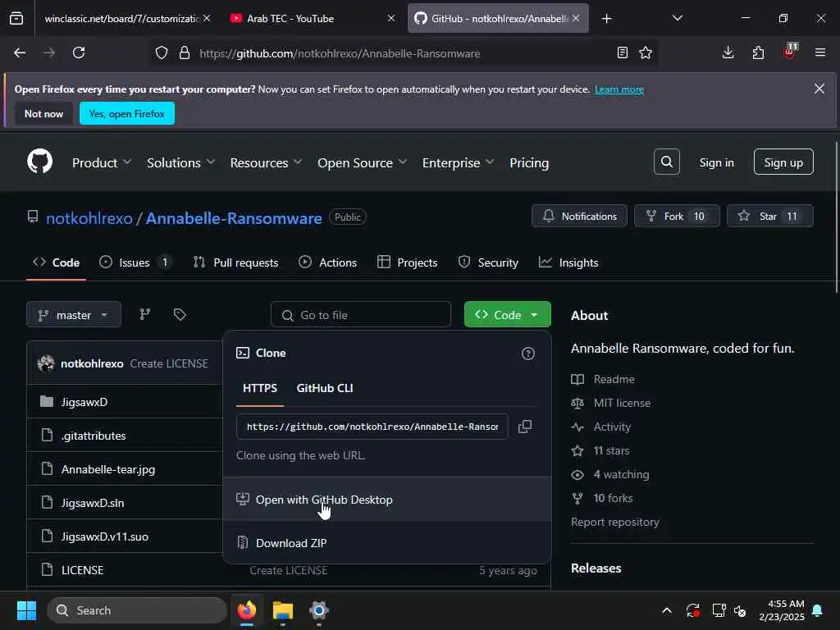Screen dimensions: 840x630
Task: Open Windows Start menu
Action: [26, 610]
